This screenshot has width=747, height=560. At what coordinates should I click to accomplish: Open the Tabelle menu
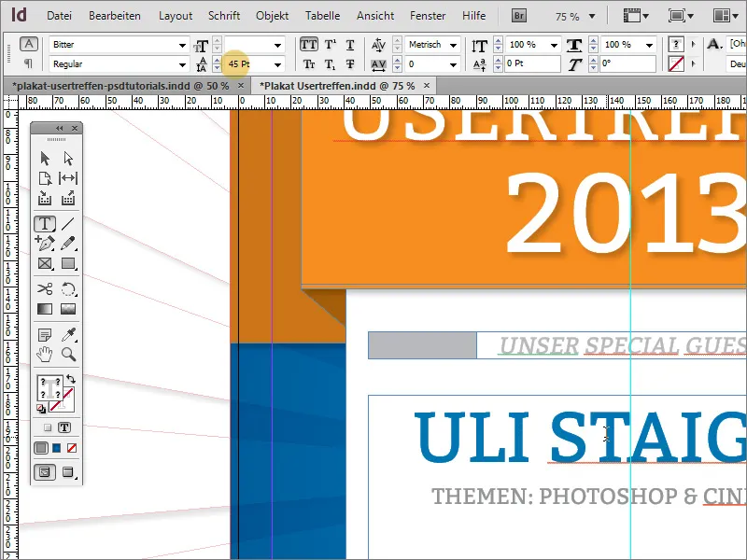pos(322,16)
